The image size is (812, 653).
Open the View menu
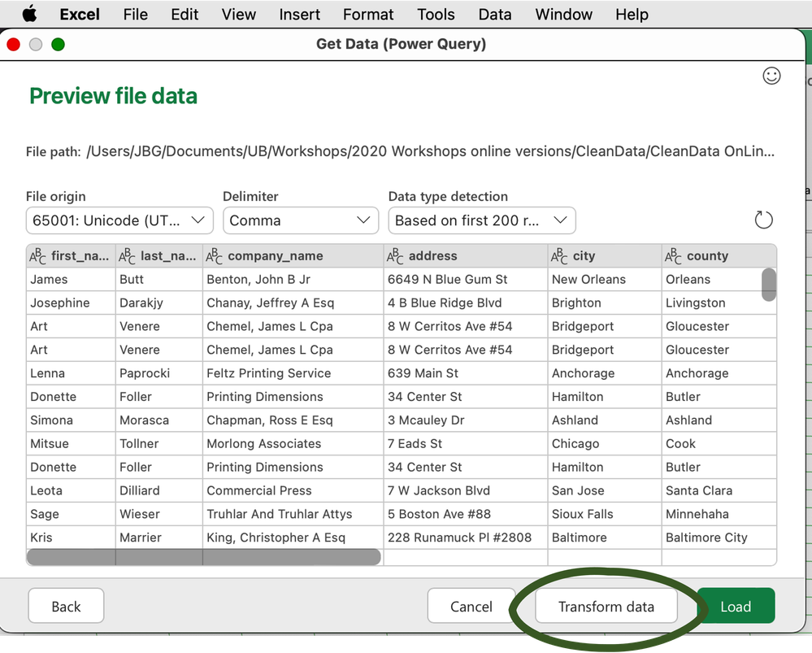tap(238, 14)
